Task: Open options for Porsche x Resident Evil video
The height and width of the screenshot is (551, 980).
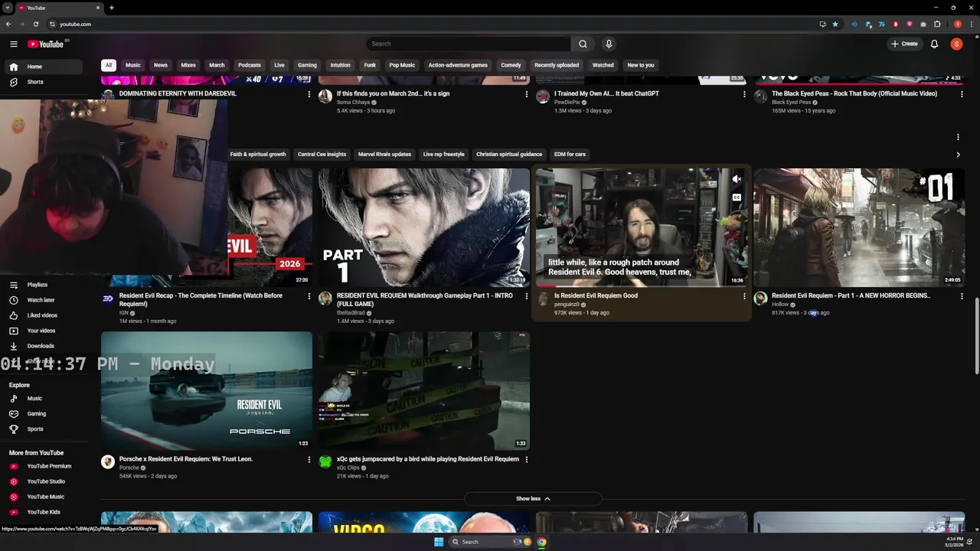Action: coord(309,460)
